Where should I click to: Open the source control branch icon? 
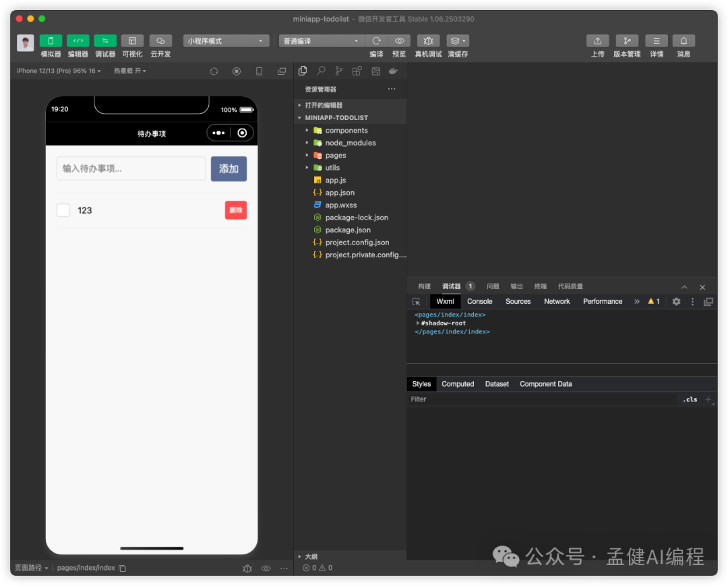point(339,71)
